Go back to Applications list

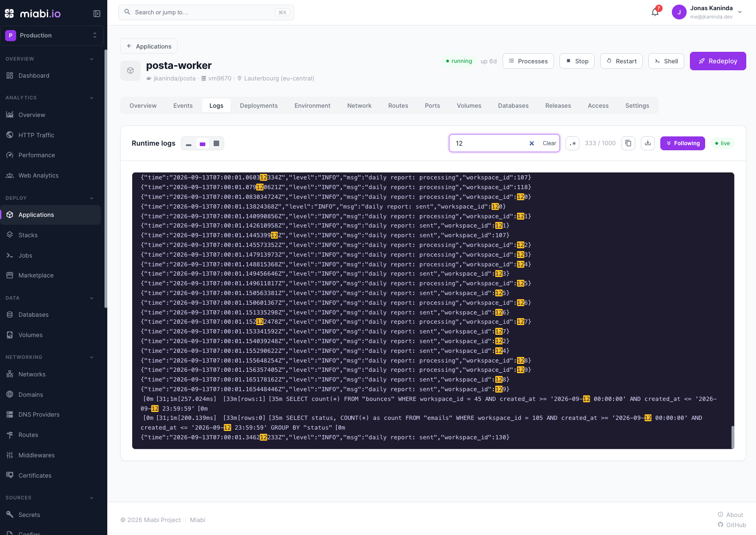(x=149, y=46)
